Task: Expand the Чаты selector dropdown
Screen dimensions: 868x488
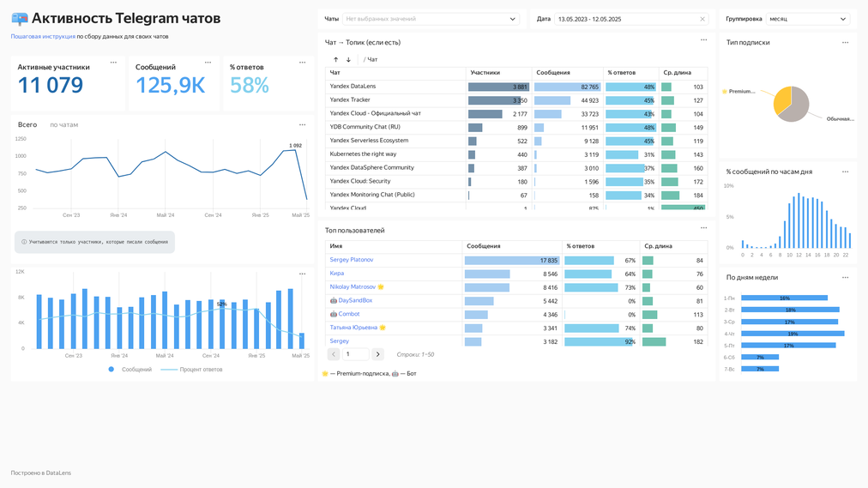Action: point(431,19)
